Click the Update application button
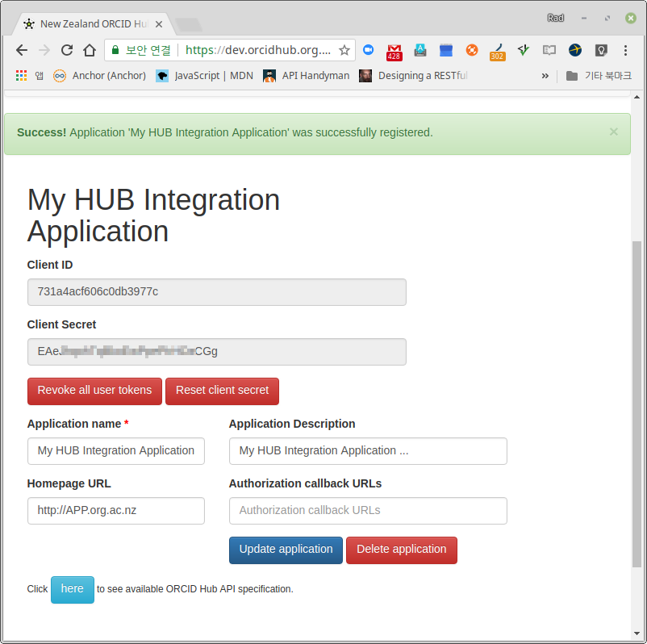The width and height of the screenshot is (647, 644). [286, 550]
